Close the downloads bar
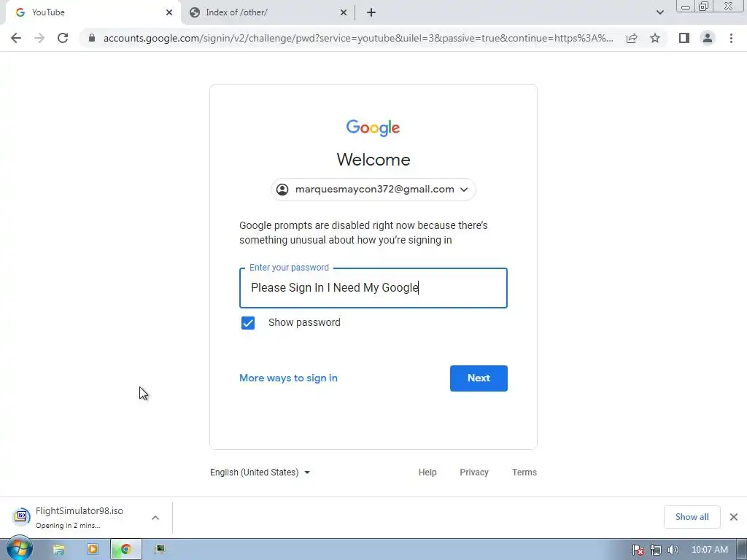Image resolution: width=747 pixels, height=560 pixels. click(734, 517)
